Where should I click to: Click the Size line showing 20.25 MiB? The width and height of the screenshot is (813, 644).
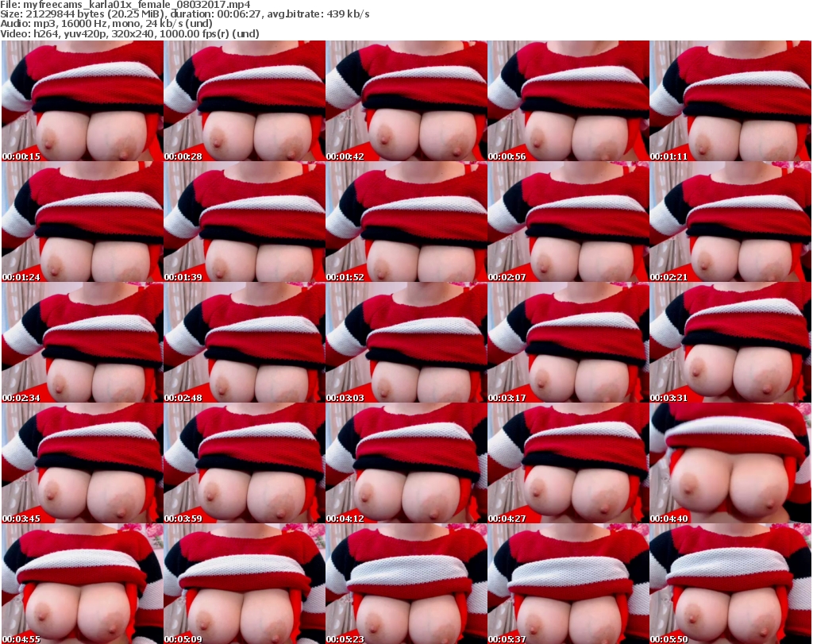185,14
